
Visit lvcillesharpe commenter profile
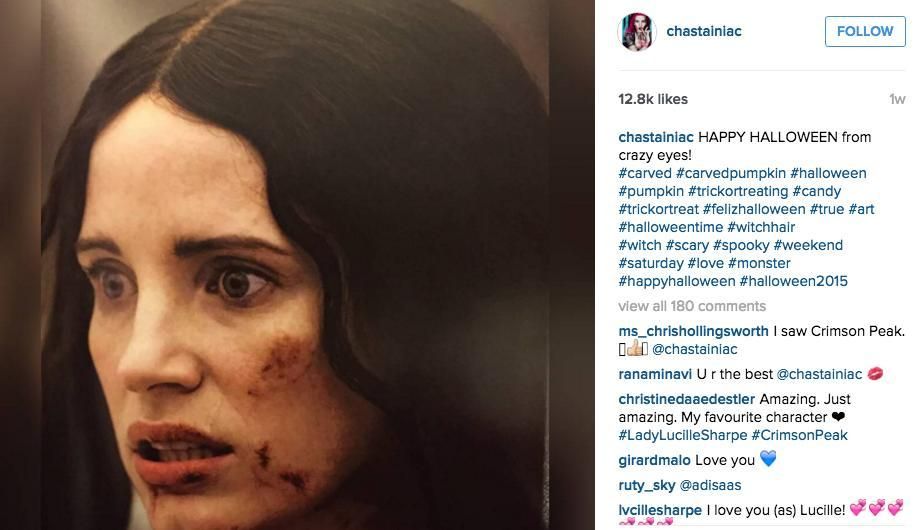[660, 510]
